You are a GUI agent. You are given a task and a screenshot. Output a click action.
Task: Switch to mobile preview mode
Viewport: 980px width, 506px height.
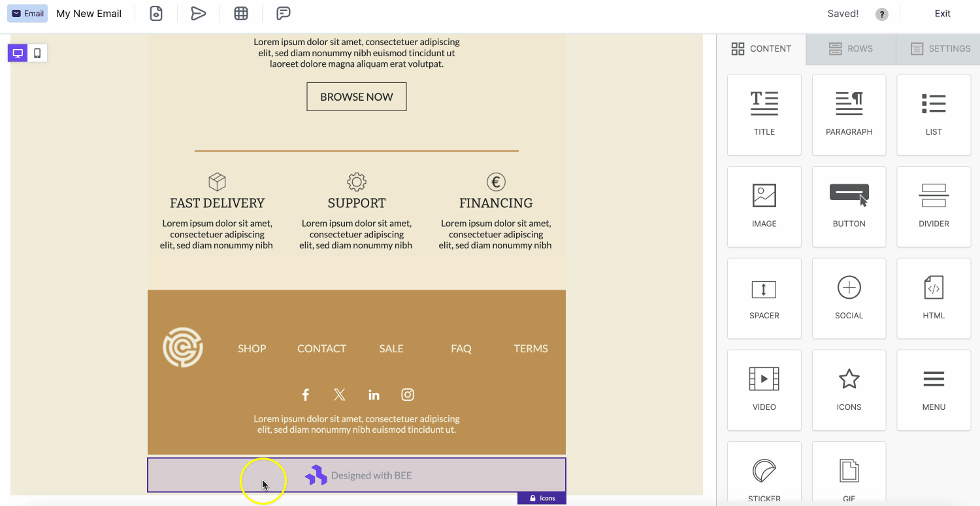point(37,54)
